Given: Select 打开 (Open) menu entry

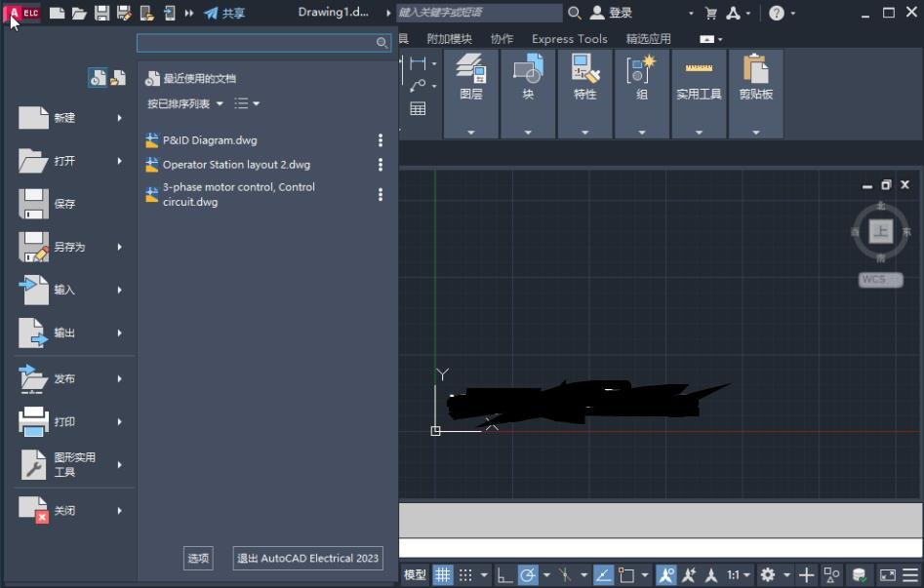Looking at the screenshot, I should pyautogui.click(x=70, y=161).
